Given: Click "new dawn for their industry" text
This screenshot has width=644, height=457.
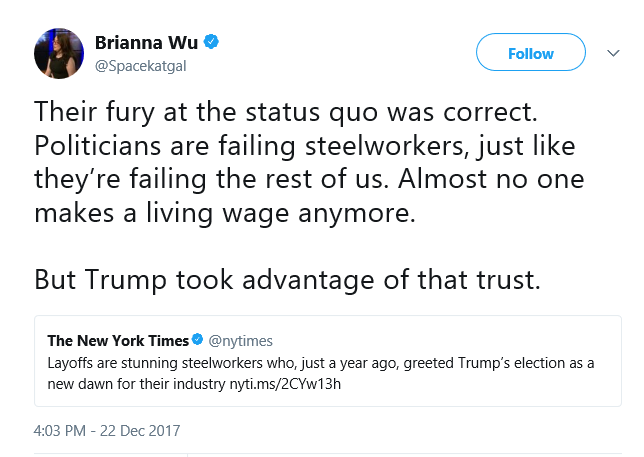Looking at the screenshot, I should click(136, 384).
